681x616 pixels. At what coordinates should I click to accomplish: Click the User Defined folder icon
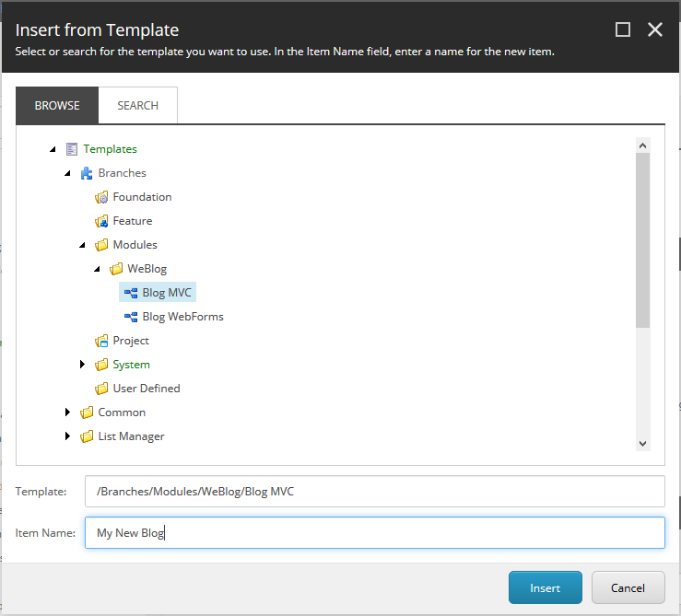point(101,389)
